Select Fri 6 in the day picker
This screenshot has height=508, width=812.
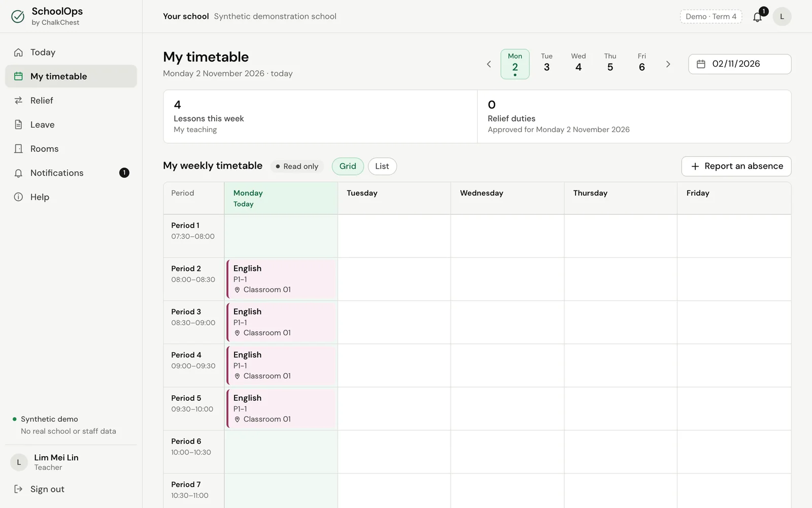pos(642,64)
